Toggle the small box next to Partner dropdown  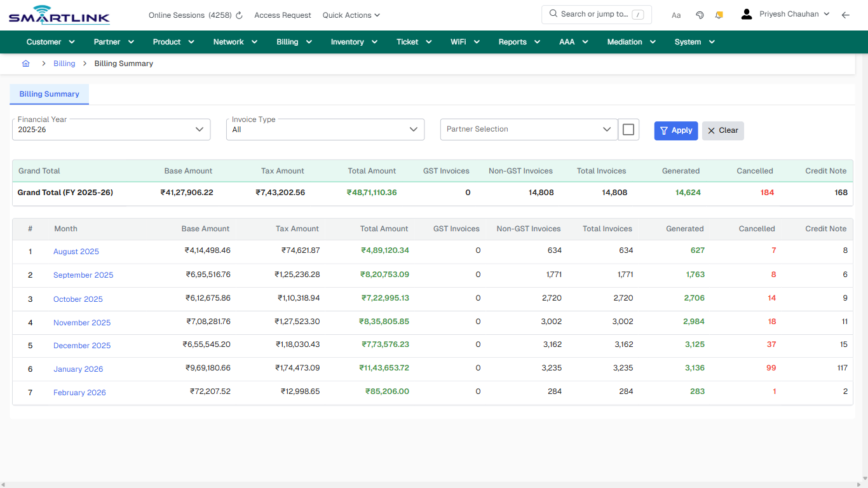tap(628, 129)
